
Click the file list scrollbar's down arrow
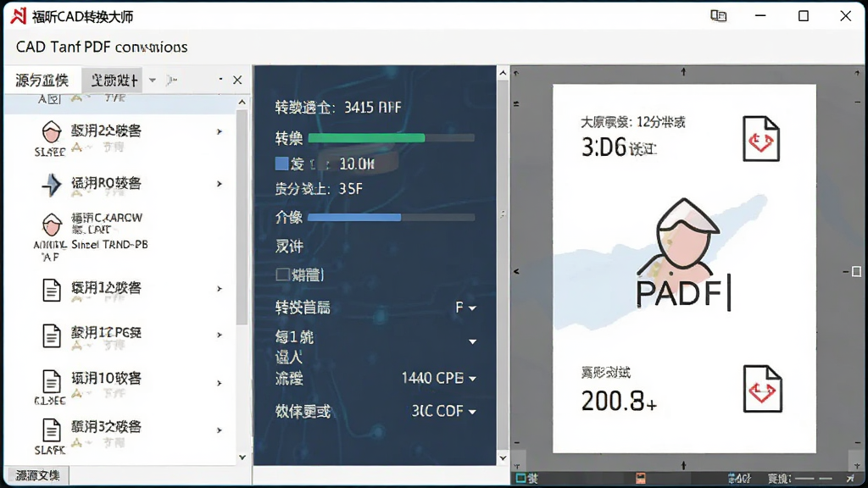[242, 457]
